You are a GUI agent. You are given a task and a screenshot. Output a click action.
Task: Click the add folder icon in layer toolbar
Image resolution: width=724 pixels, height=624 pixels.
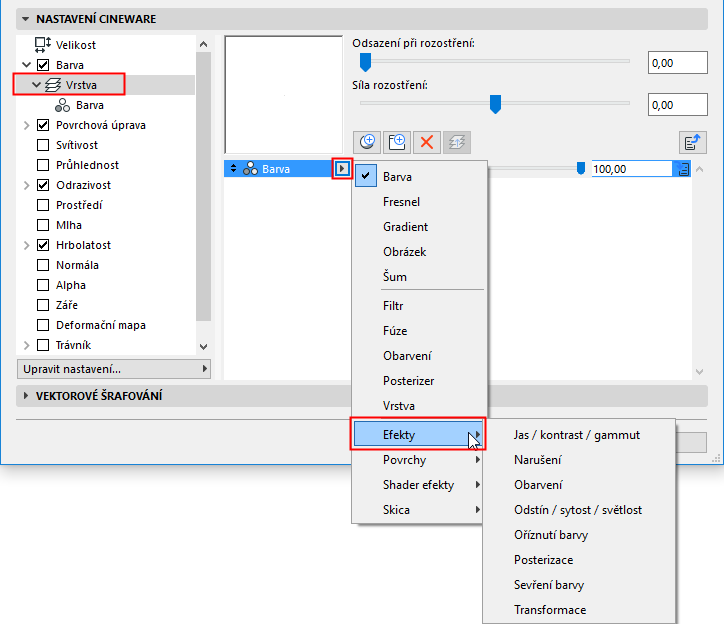397,142
